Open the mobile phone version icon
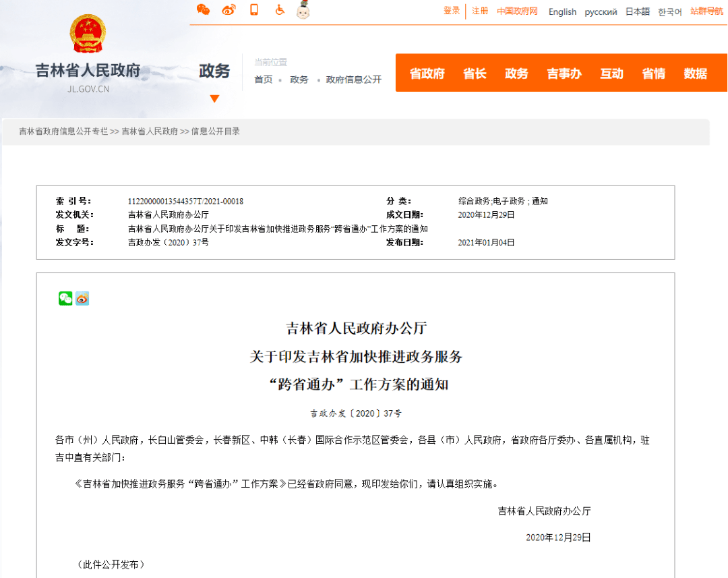 tap(254, 9)
